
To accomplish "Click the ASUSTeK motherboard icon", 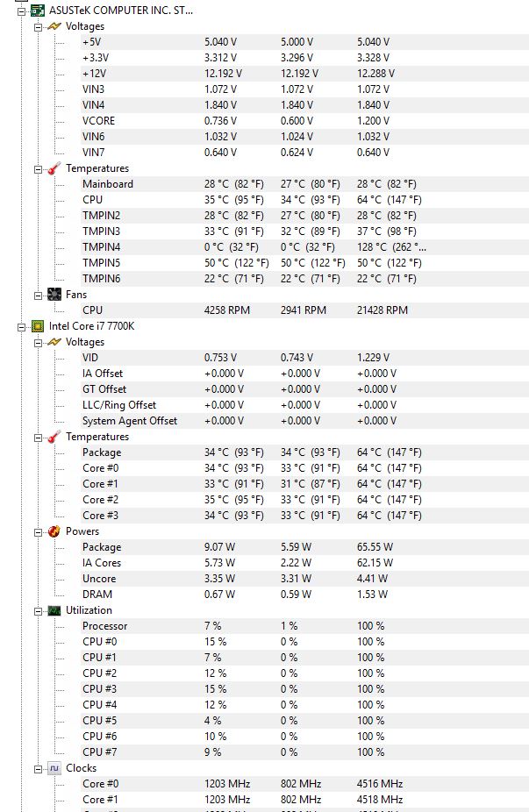I will pos(38,11).
